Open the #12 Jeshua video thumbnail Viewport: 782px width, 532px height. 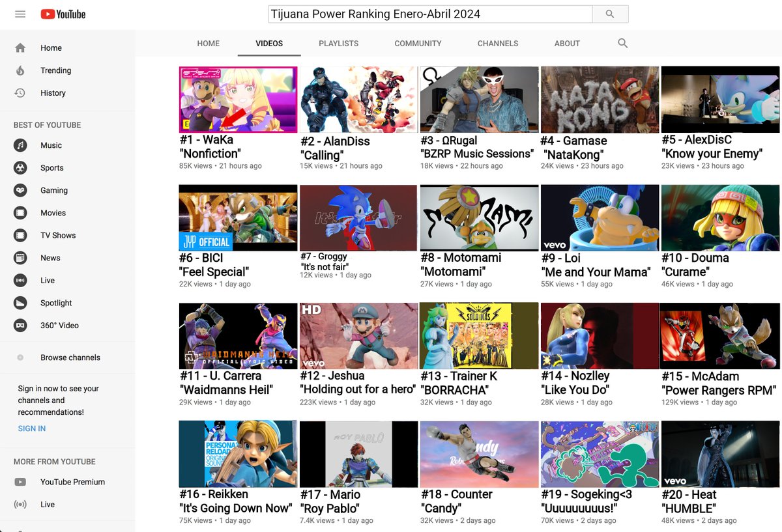(x=358, y=336)
